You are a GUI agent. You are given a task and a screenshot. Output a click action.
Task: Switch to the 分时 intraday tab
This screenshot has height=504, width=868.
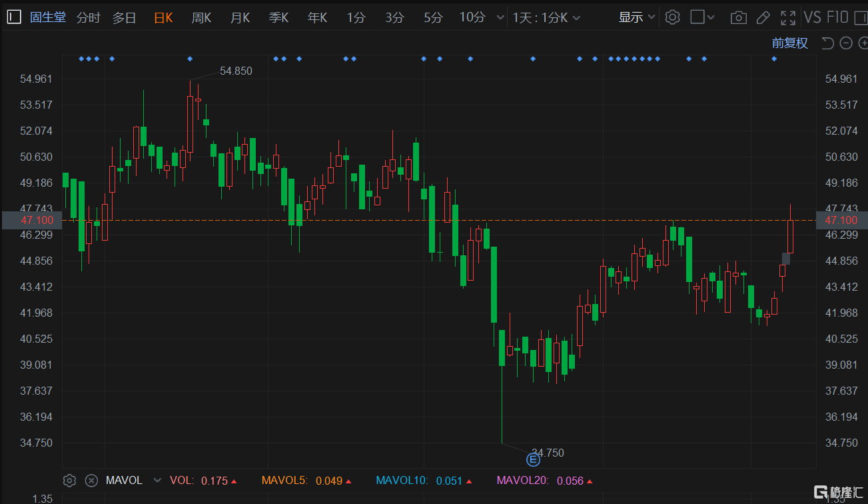(x=88, y=18)
